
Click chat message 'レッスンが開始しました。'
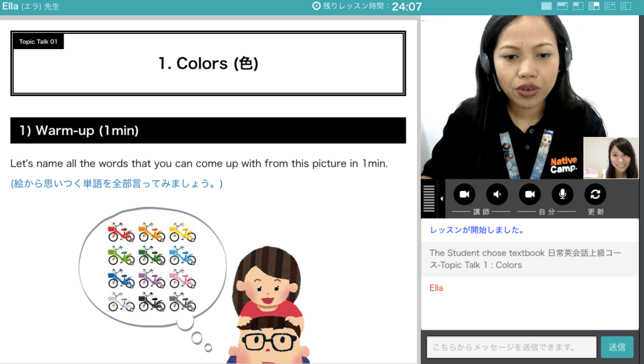tap(478, 230)
